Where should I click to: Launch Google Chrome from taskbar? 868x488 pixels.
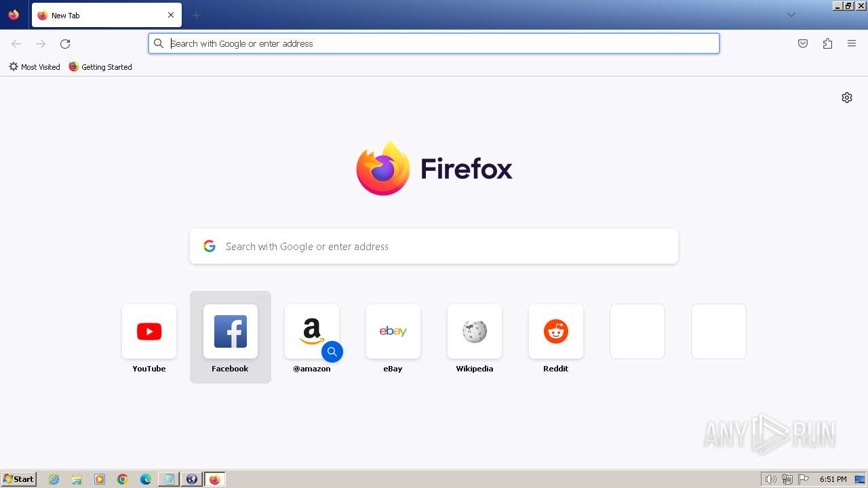[123, 479]
